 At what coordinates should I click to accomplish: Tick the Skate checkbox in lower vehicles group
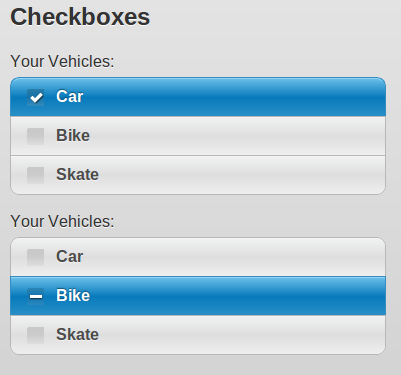[x=36, y=335]
